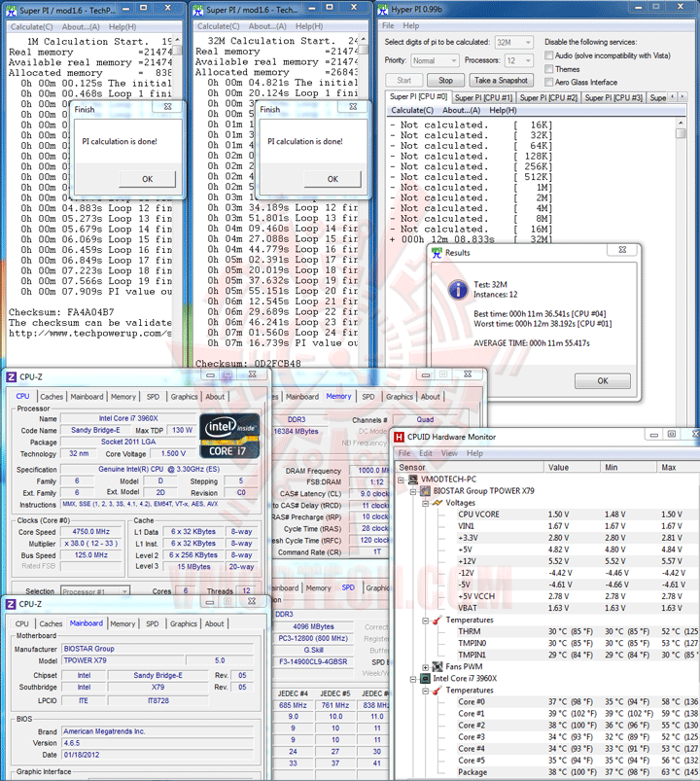Viewport: 700px width, 781px height.
Task: Click OK in the 32M Finish dialog
Action: [332, 179]
